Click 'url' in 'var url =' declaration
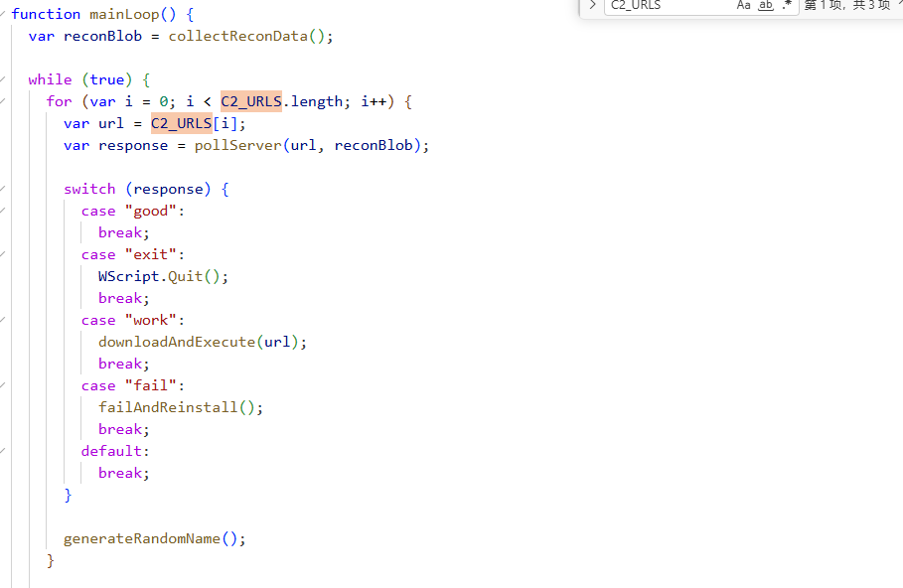The width and height of the screenshot is (903, 588). tap(111, 124)
